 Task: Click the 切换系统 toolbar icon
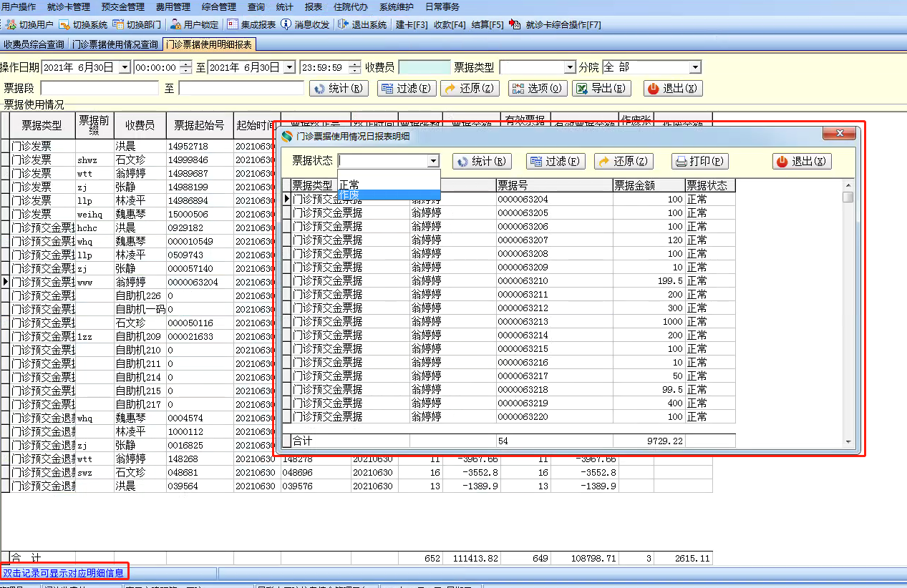coord(64,24)
